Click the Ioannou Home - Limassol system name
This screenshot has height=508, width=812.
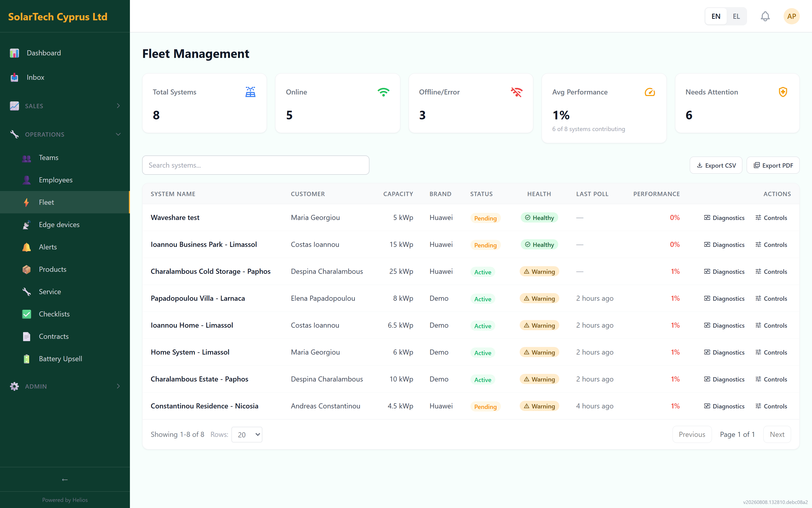click(192, 325)
